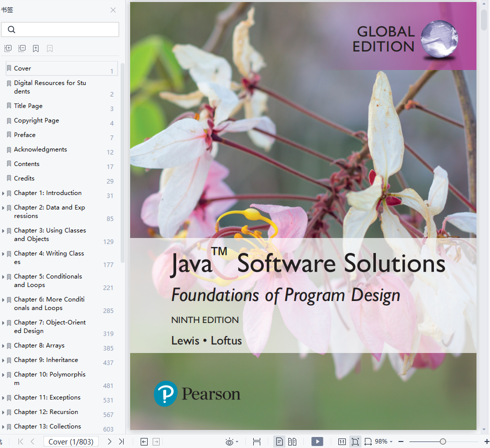The width and height of the screenshot is (490, 448).
Task: Switch to single-page view
Action: coord(279,442)
